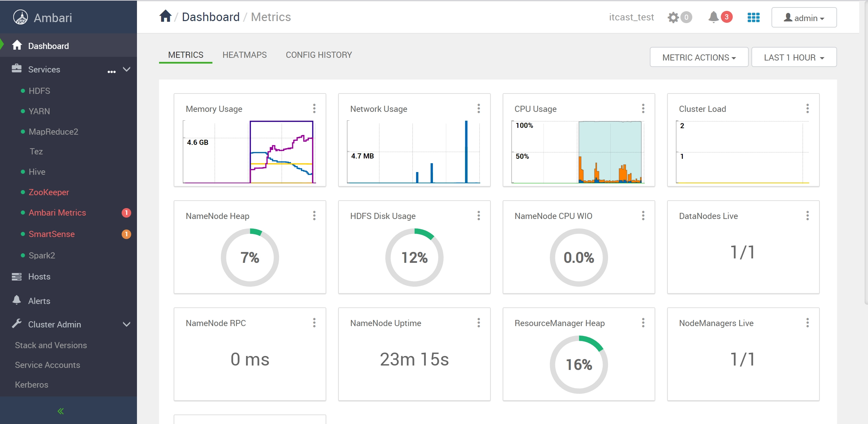Screen dimensions: 868x424
Task: Open Memory Usage widget options menu
Action: tap(314, 108)
